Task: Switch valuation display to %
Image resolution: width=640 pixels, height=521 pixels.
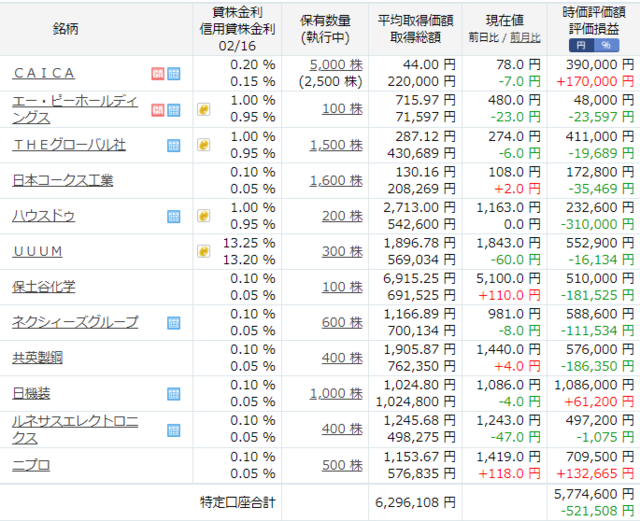Action: 607,45
